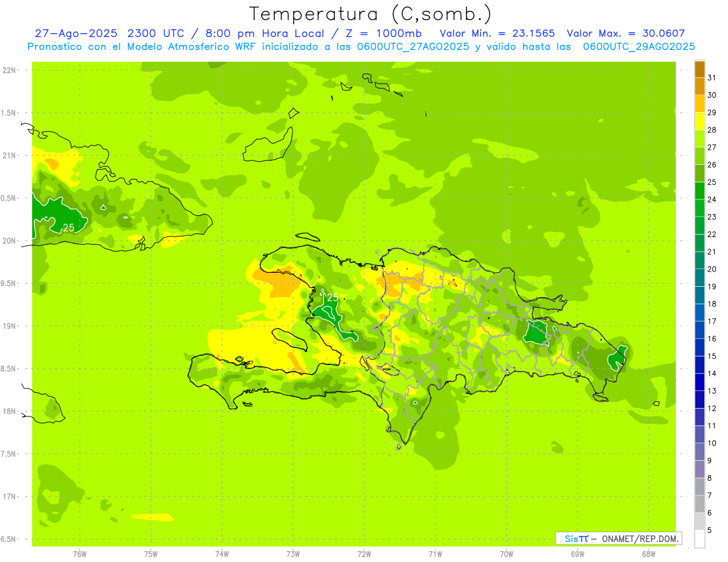Select the legend color band between 27 and 28

click(699, 138)
